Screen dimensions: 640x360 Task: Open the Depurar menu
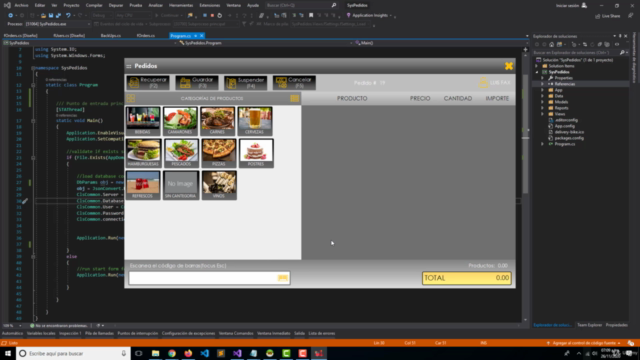point(116,5)
